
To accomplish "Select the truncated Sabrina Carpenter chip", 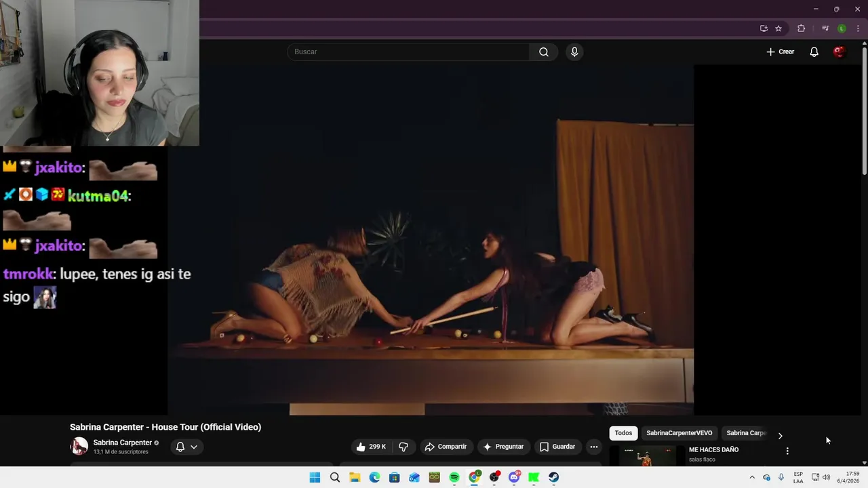I will (x=745, y=433).
